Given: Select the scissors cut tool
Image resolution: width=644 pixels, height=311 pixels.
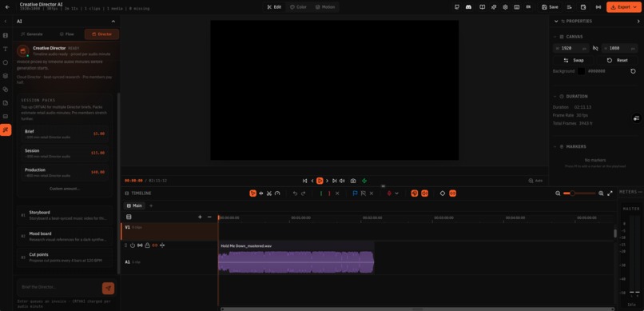Looking at the screenshot, I should (269, 193).
